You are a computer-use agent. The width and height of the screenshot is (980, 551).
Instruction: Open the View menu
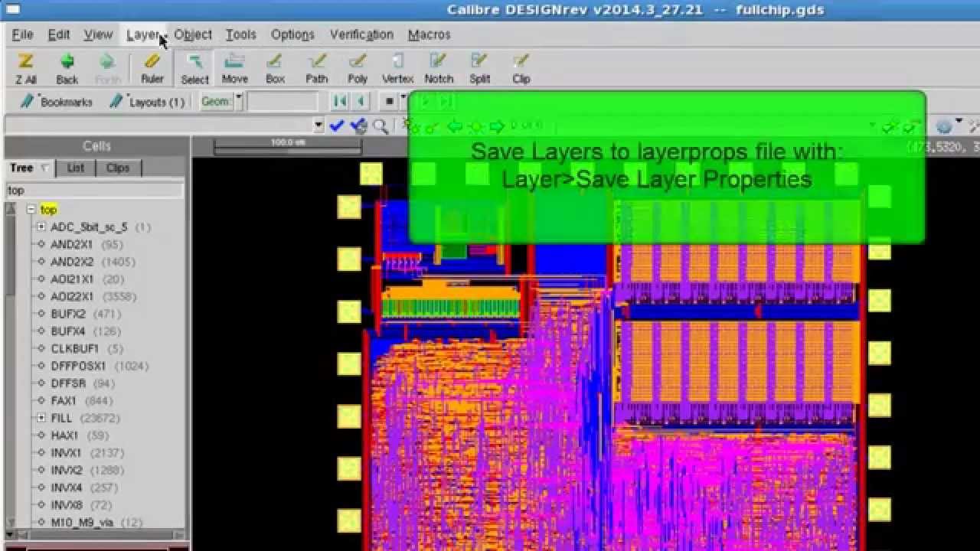coord(98,34)
